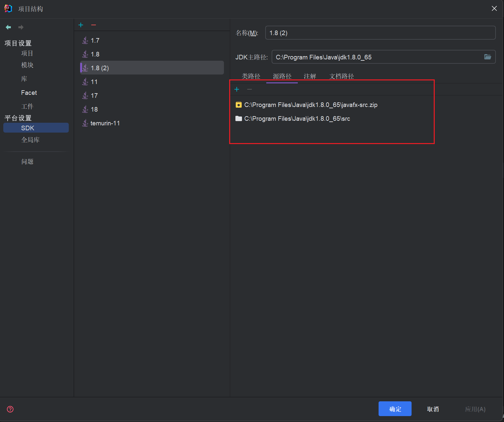The image size is (504, 422).
Task: Browse JDK home path folder icon
Action: point(487,57)
